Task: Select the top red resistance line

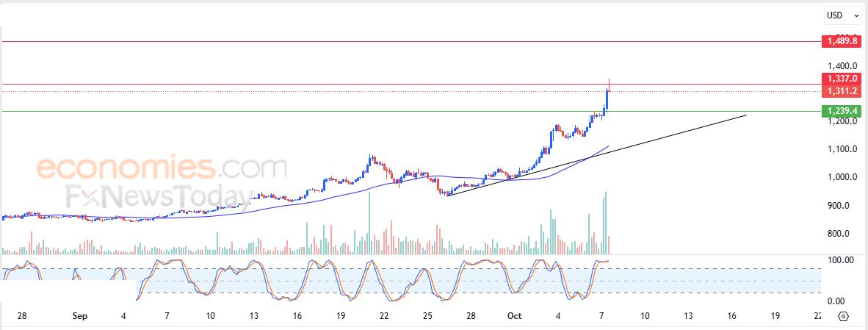Action: 367,42
